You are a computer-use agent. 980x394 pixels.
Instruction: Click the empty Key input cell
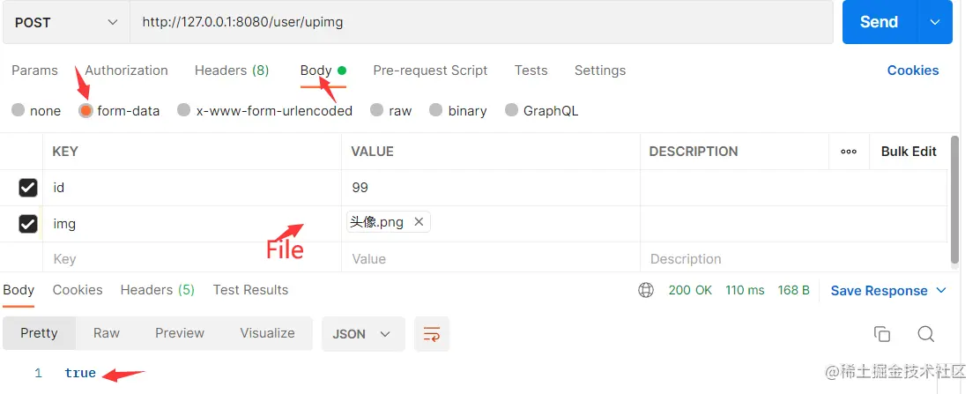[x=192, y=259]
